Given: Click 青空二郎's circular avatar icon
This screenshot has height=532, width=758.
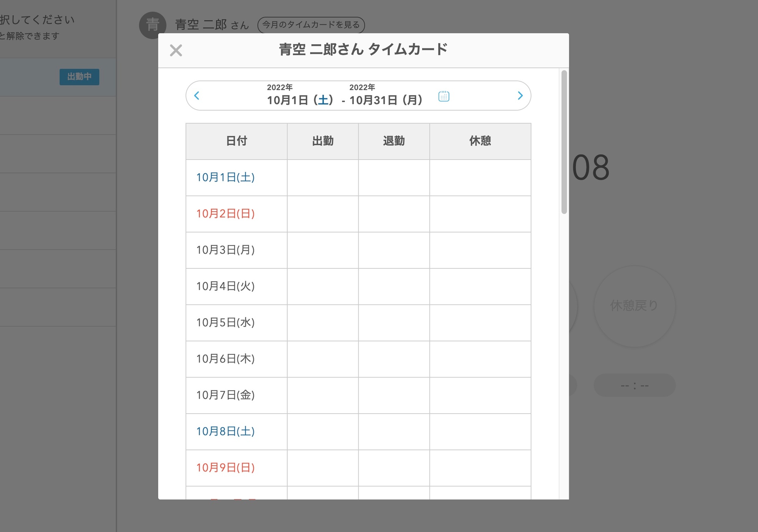Looking at the screenshot, I should (x=152, y=25).
